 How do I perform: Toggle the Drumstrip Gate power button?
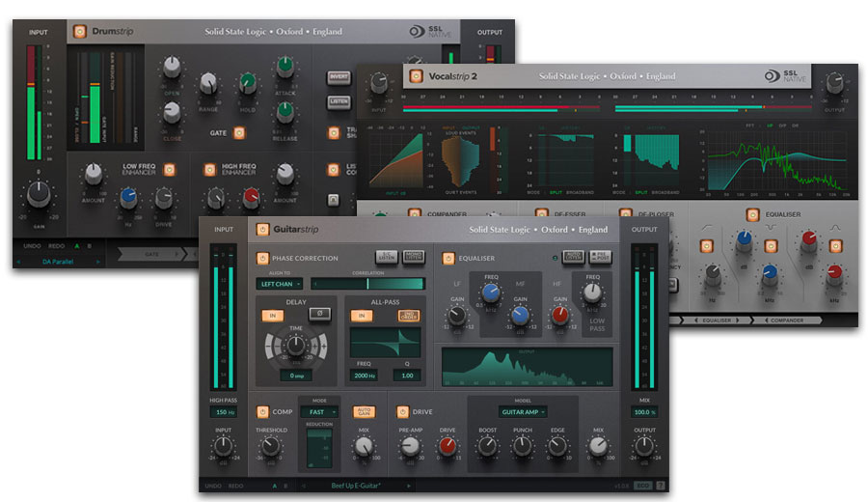click(239, 133)
